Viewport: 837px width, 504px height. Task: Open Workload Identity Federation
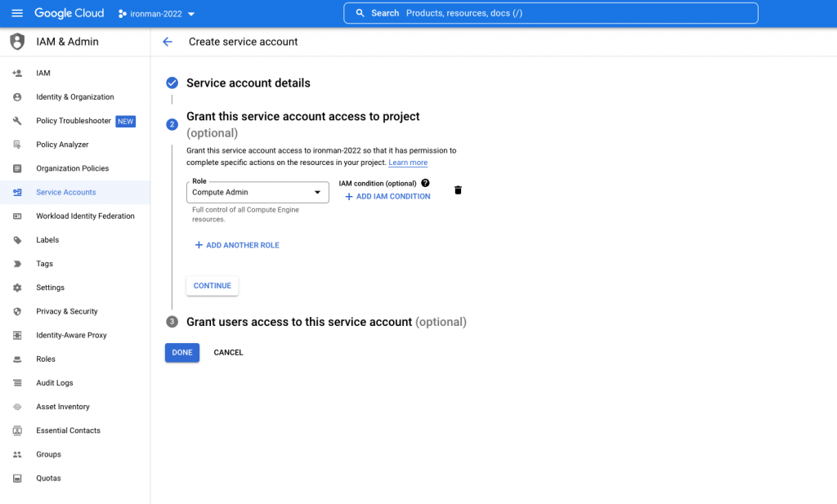pyautogui.click(x=85, y=216)
